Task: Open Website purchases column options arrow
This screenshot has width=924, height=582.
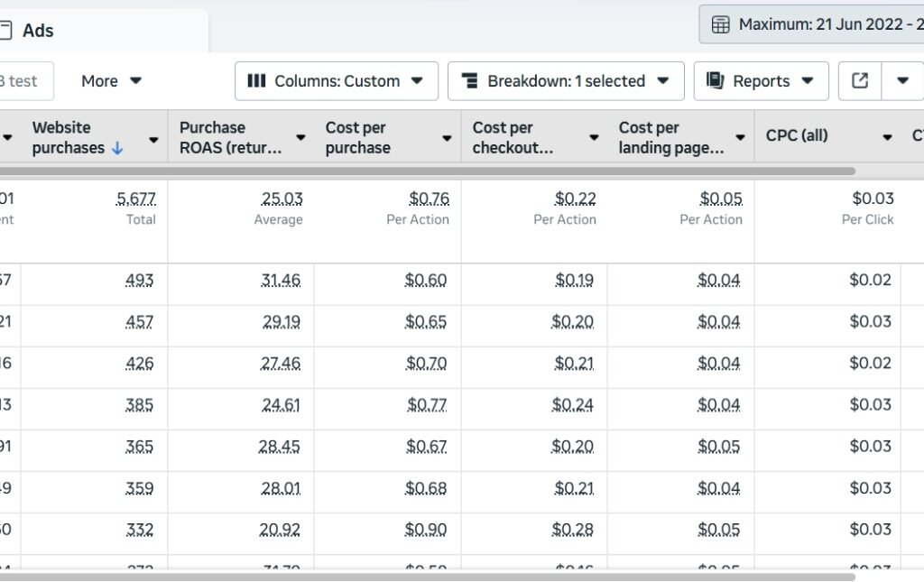Action: tap(153, 139)
